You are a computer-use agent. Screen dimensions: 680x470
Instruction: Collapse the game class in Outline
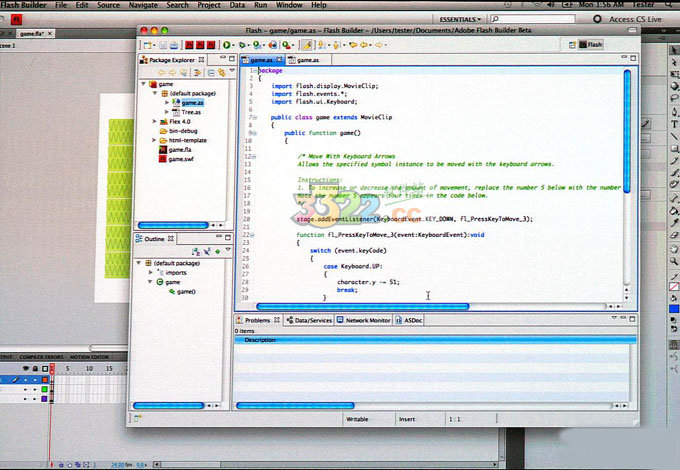150,282
